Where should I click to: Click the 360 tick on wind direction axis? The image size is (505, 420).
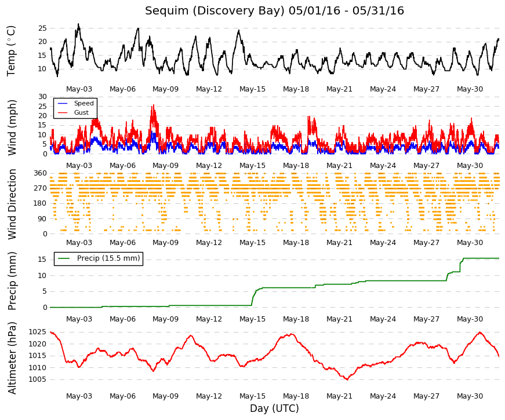pyautogui.click(x=40, y=173)
